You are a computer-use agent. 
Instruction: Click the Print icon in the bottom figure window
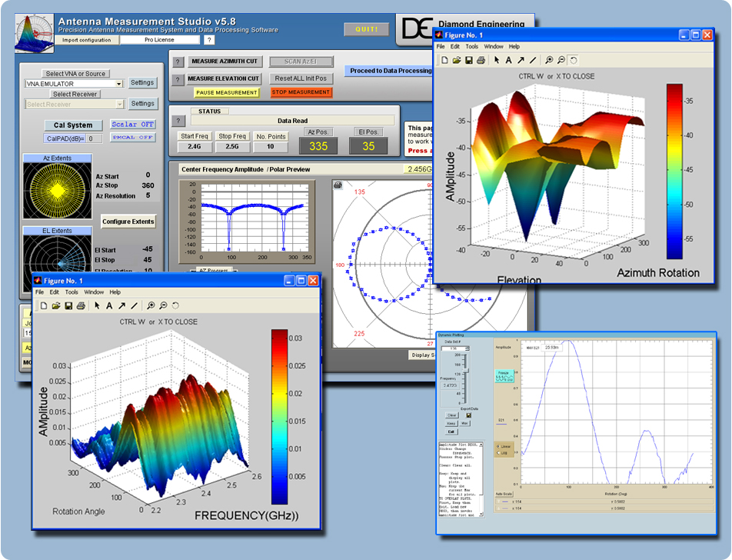80,306
